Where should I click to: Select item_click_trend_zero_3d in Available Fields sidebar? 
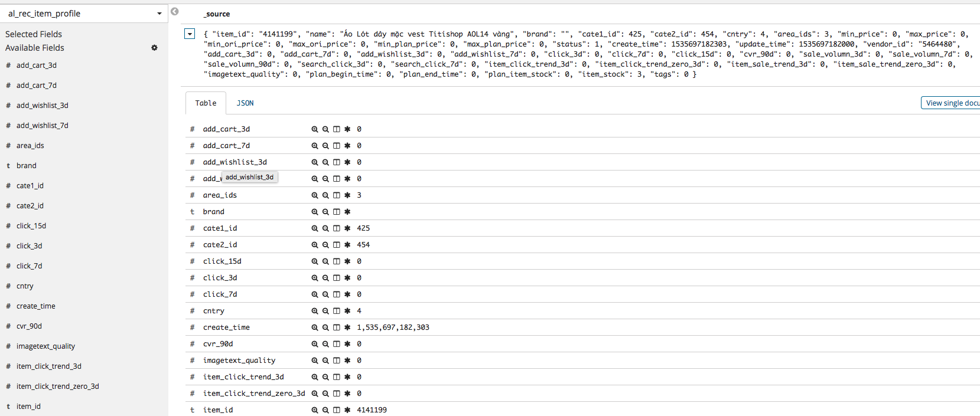(58, 386)
